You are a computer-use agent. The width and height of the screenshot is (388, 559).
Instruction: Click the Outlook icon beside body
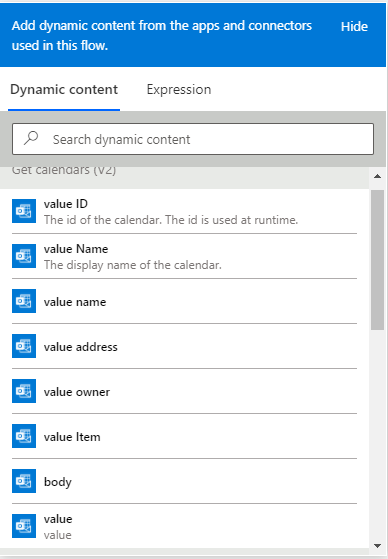click(x=24, y=481)
